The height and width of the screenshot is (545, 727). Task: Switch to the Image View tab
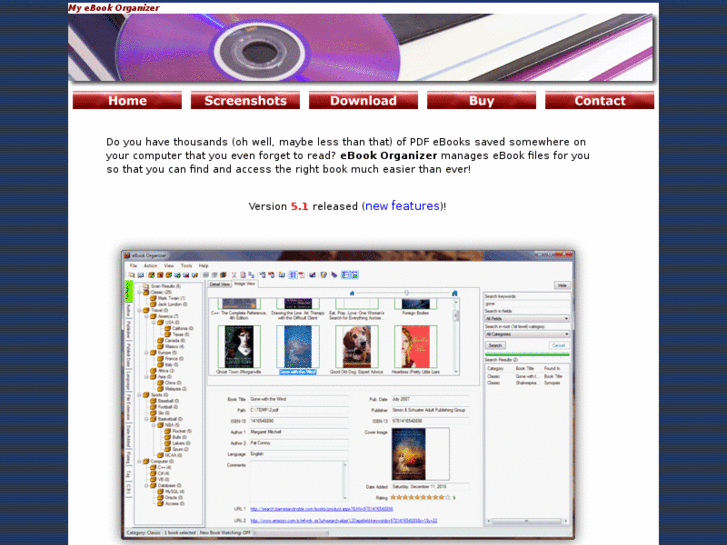244,284
